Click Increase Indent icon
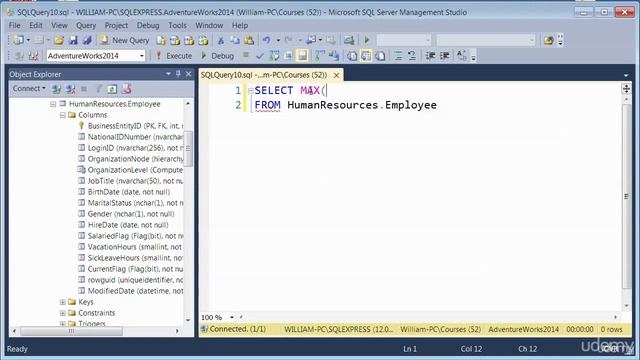The image size is (640, 360). pyautogui.click(x=444, y=56)
